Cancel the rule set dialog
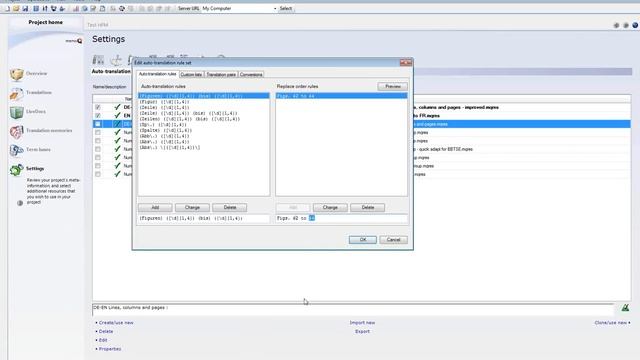Image resolution: width=640 pixels, height=360 pixels. tap(393, 240)
